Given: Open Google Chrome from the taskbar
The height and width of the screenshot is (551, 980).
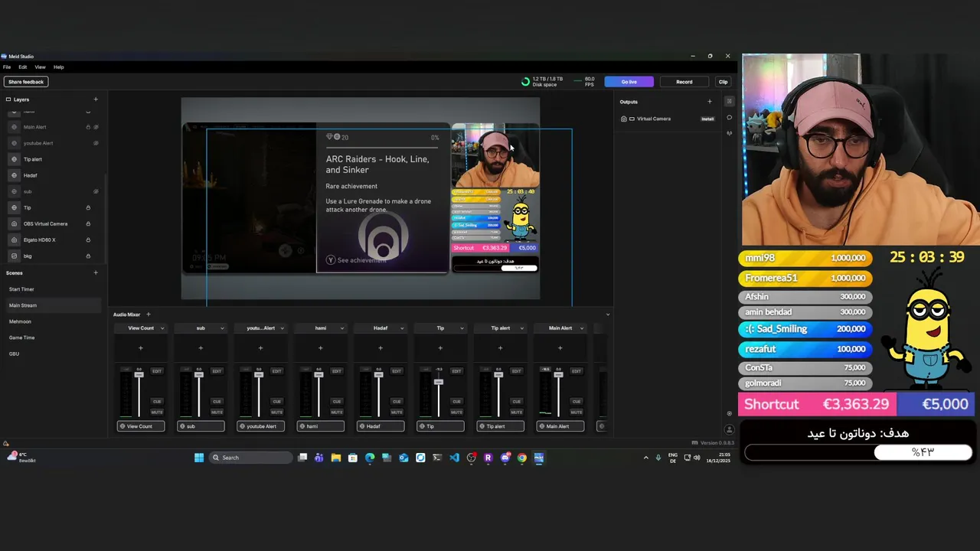Looking at the screenshot, I should pyautogui.click(x=522, y=458).
